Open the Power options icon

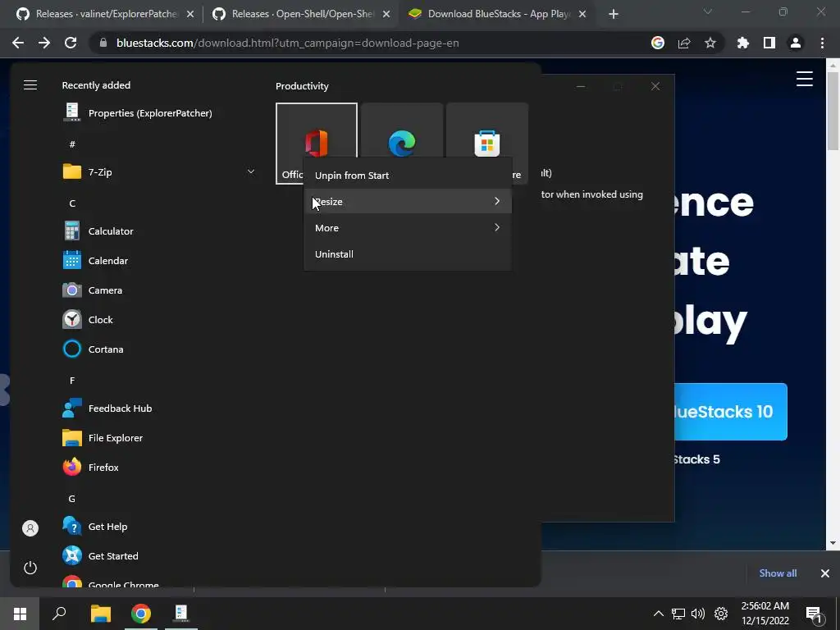point(30,568)
